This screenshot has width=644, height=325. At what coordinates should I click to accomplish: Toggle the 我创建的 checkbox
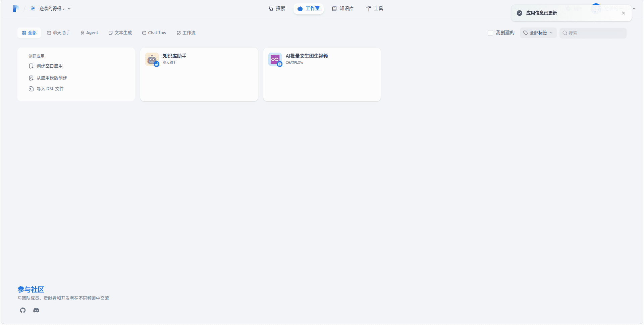[x=490, y=33]
